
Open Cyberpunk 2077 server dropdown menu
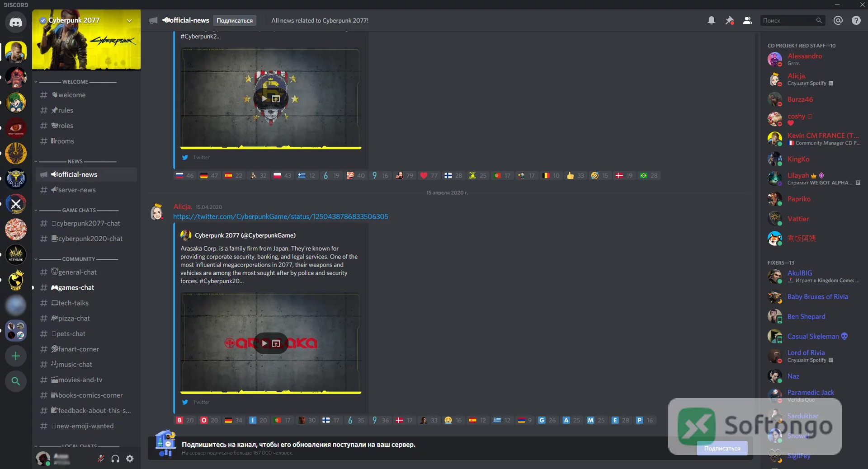tap(129, 20)
